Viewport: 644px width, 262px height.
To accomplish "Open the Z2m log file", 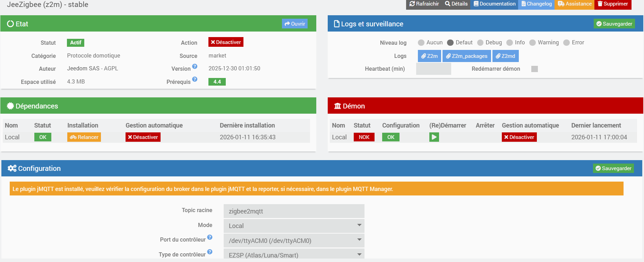I will pos(429,56).
